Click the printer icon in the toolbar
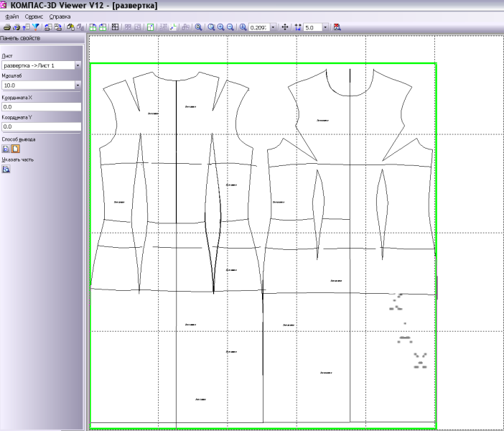 [6, 27]
